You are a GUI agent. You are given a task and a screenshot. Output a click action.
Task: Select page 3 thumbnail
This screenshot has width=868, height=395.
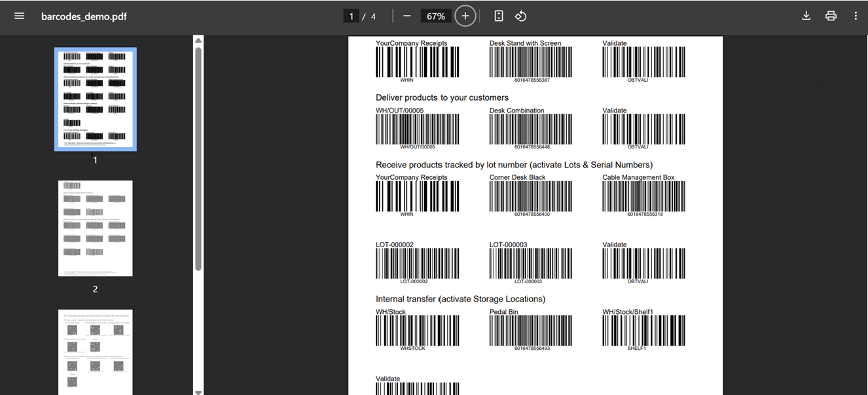(x=96, y=352)
